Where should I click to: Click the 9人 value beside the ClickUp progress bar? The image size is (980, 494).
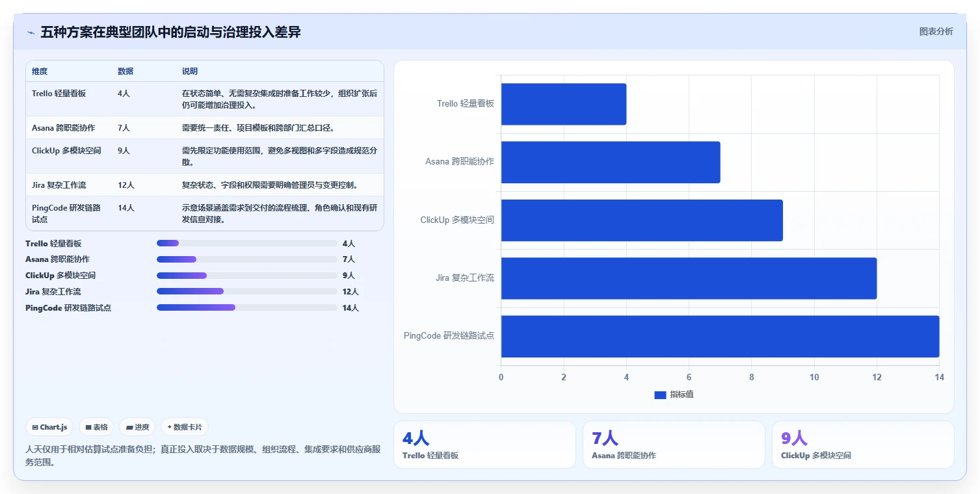(349, 276)
